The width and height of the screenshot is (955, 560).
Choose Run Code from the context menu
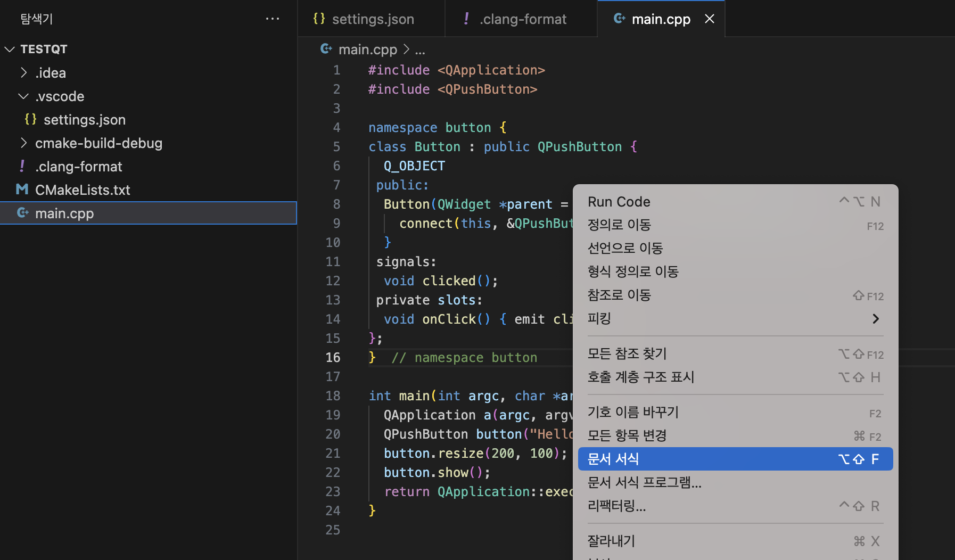coord(735,202)
